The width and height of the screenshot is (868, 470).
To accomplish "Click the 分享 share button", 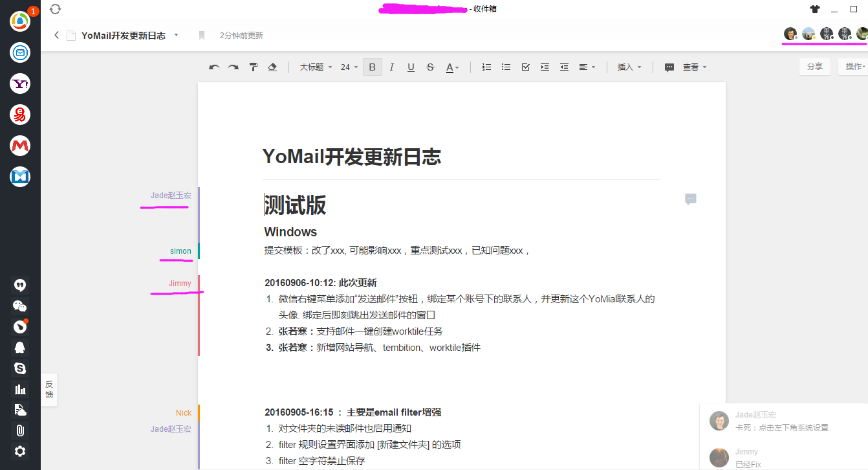I will pos(814,66).
